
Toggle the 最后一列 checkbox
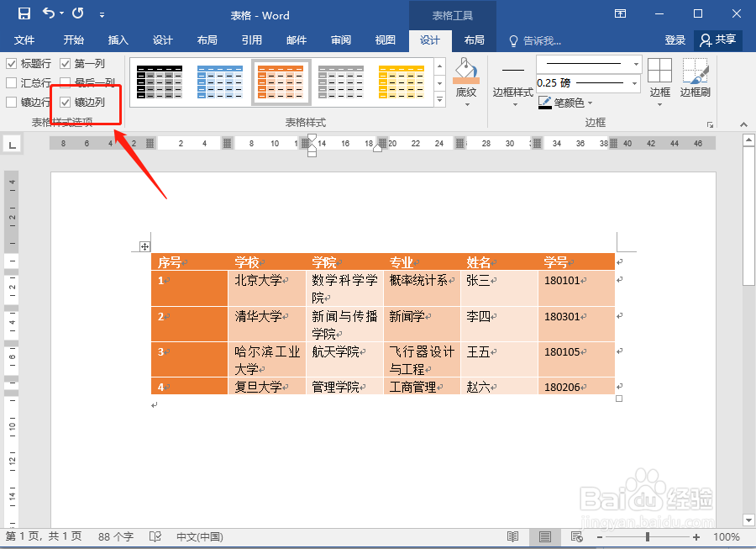point(65,82)
